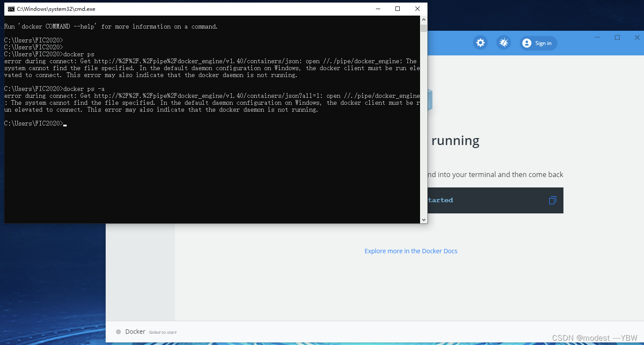Open Docker Desktop settings gear
The width and height of the screenshot is (644, 345).
[480, 43]
